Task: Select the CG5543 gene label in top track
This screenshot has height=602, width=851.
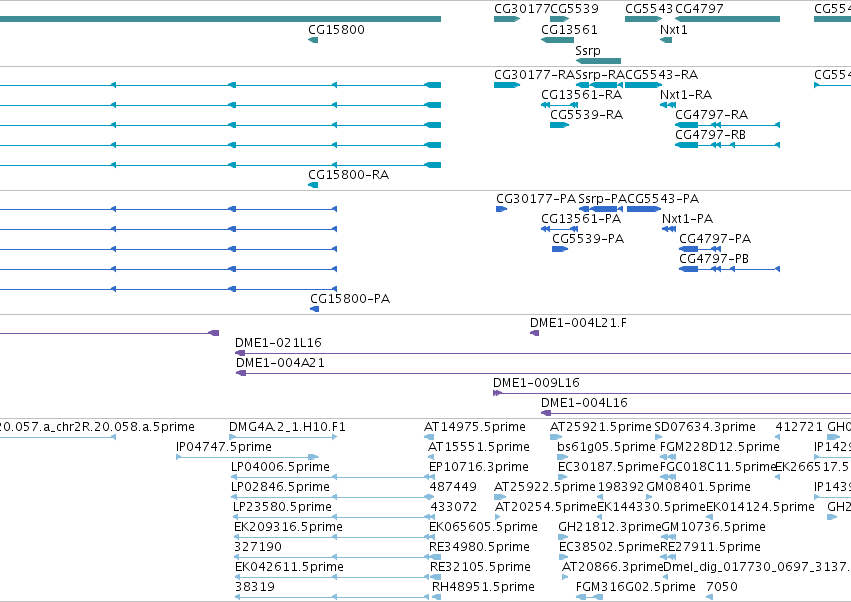Action: point(649,9)
